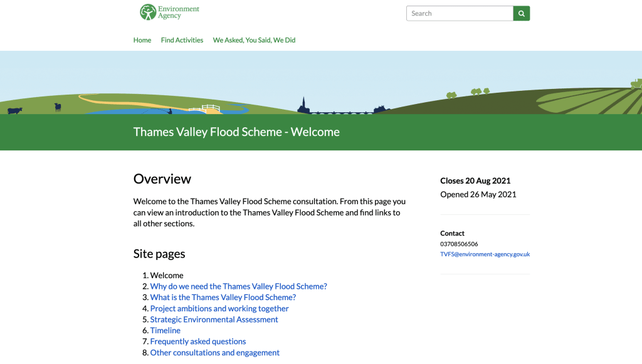Open Project ambitions and working together link
The width and height of the screenshot is (642, 364).
click(x=219, y=308)
